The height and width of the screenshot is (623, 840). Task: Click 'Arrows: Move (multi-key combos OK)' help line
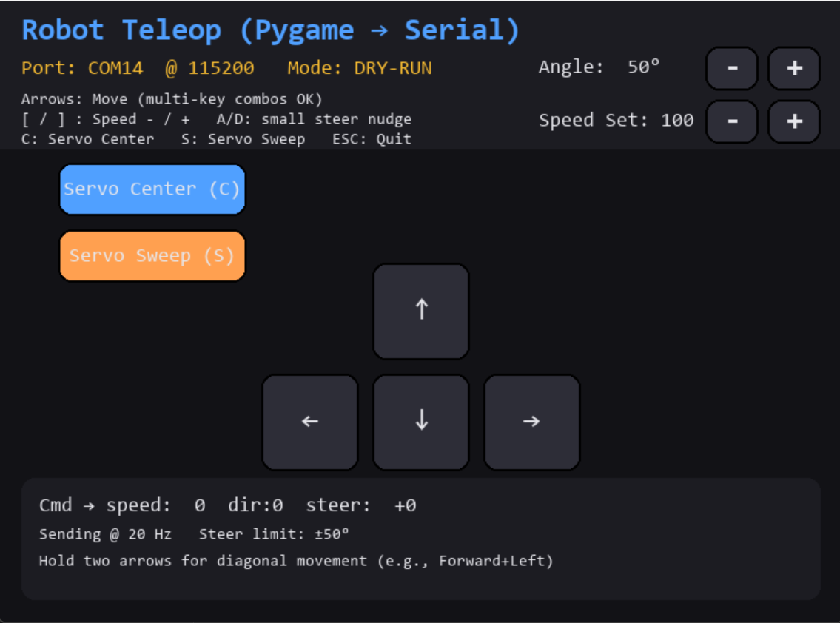(172, 100)
